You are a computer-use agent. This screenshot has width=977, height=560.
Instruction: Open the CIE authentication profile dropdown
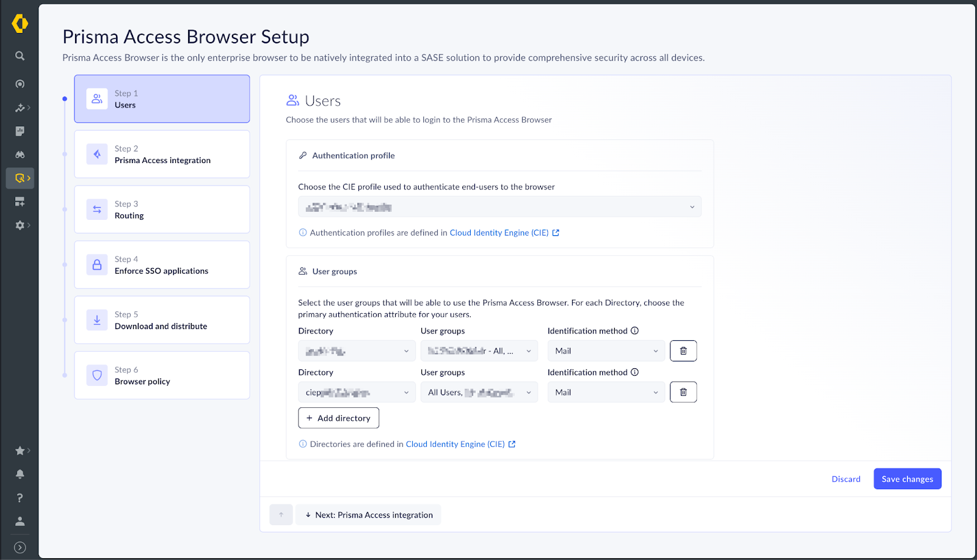499,207
